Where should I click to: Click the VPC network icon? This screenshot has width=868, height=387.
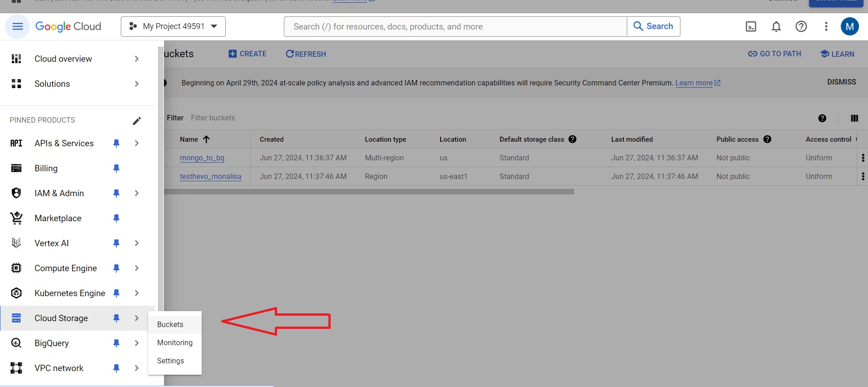[16, 368]
